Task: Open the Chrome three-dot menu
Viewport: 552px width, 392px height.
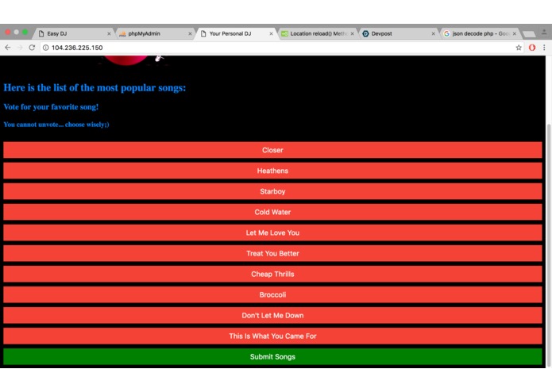Action: [x=544, y=48]
